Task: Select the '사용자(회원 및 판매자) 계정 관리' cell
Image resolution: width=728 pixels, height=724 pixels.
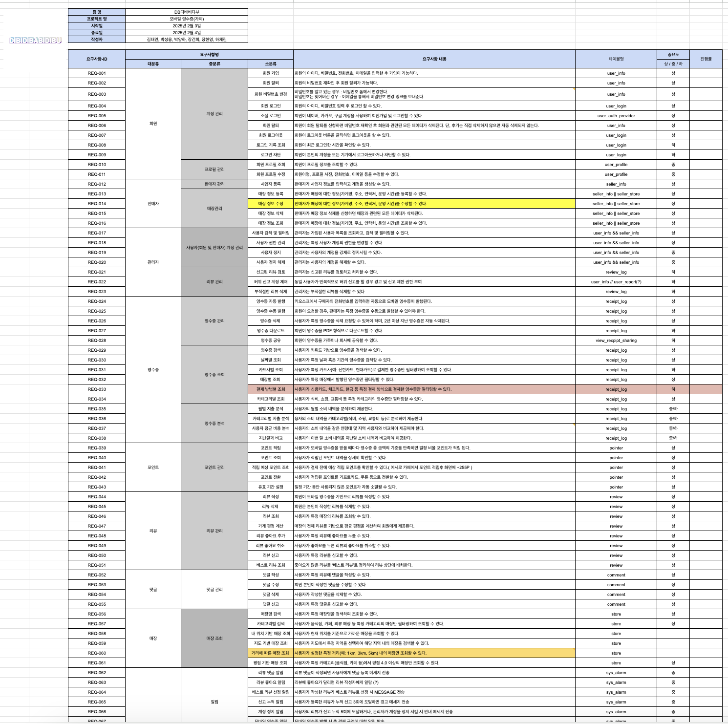Action: pyautogui.click(x=214, y=248)
